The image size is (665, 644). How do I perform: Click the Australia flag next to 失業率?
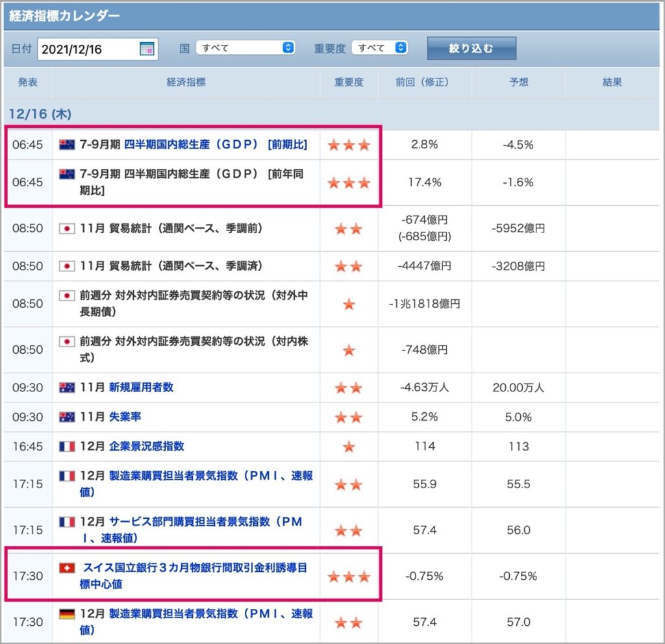(x=67, y=417)
